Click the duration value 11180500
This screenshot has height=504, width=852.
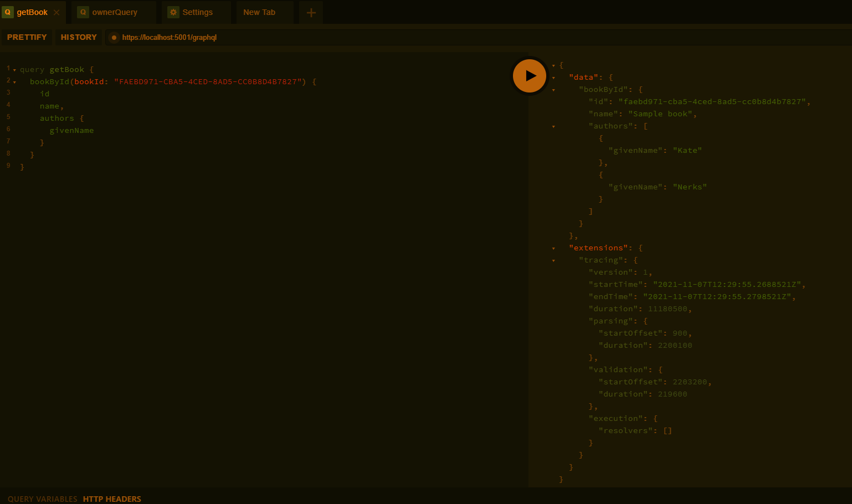668,308
